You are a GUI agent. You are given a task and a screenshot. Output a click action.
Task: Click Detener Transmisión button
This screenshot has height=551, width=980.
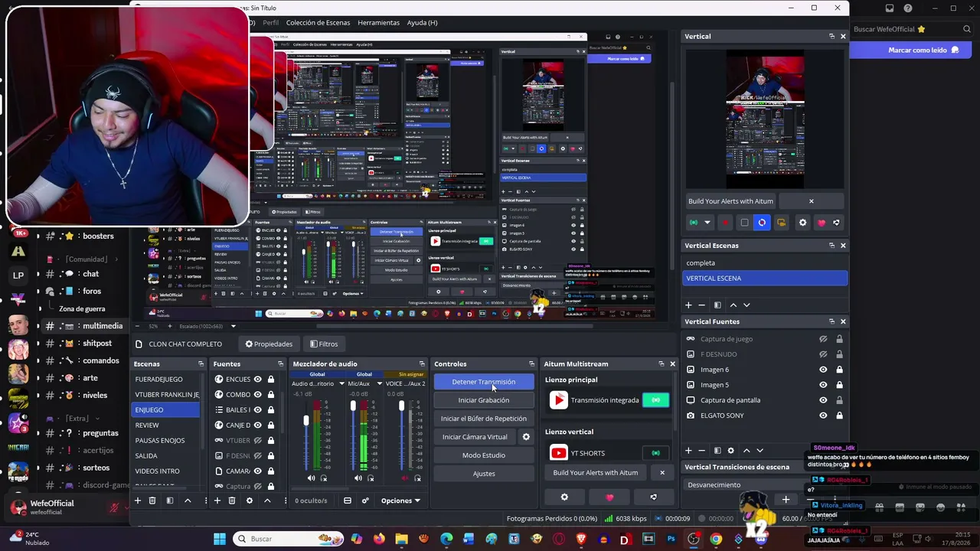coord(483,382)
